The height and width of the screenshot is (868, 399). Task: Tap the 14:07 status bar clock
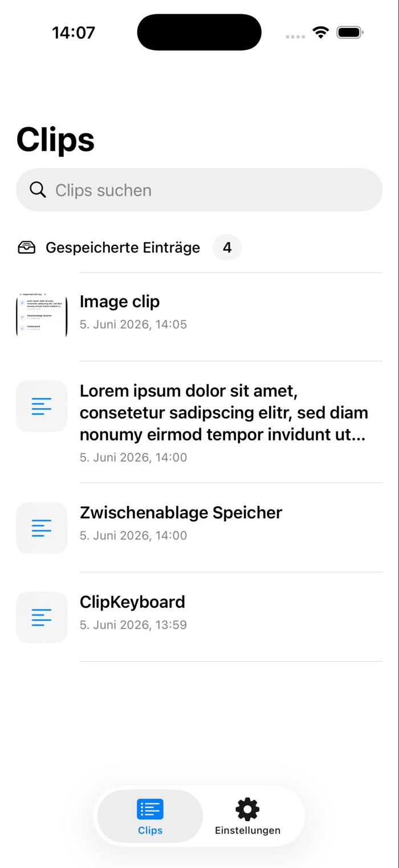pos(74,33)
